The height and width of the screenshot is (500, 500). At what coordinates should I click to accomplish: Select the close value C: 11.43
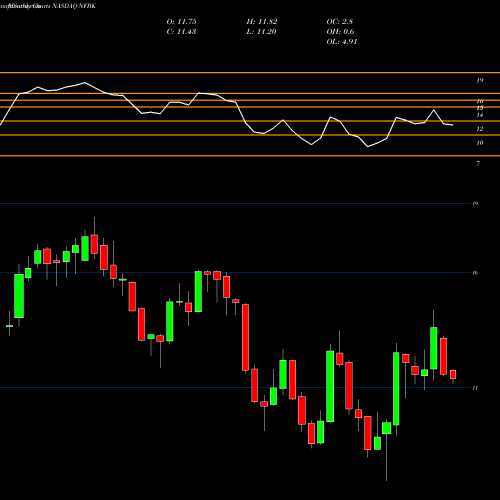[x=181, y=32]
